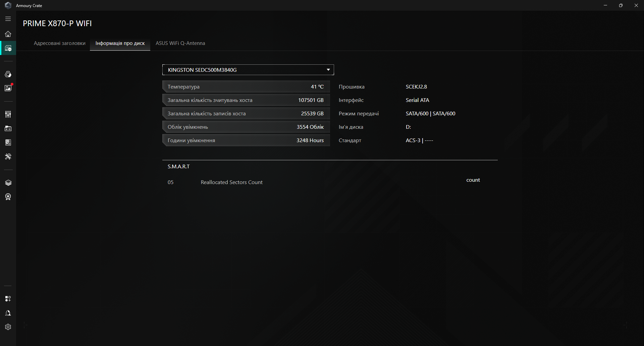
Task: Open the ASUS WiFi Q-Antenna tab
Action: [x=180, y=43]
